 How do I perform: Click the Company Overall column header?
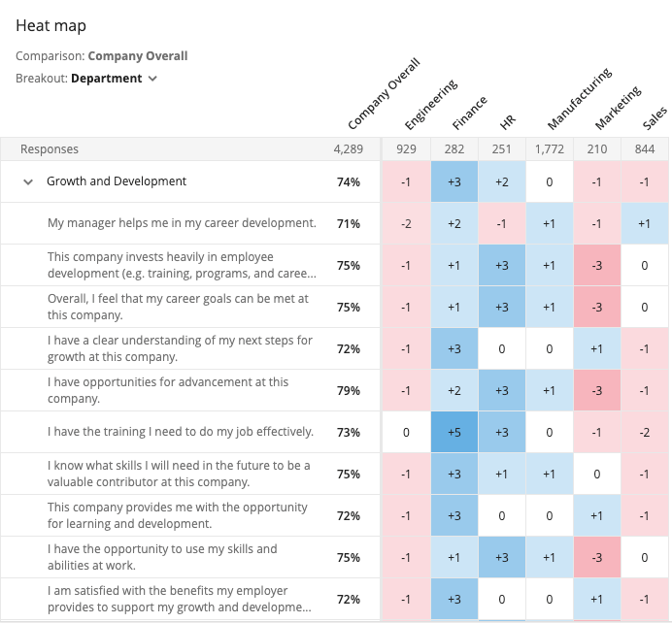coord(384,94)
